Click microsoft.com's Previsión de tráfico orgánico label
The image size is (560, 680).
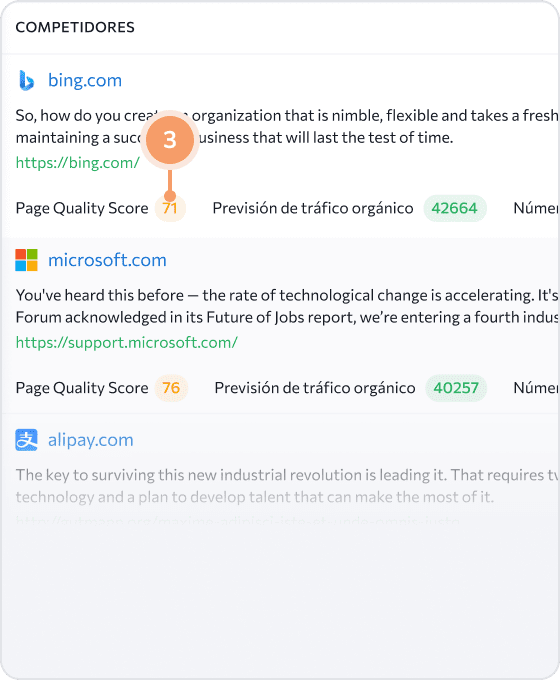pyautogui.click(x=315, y=388)
